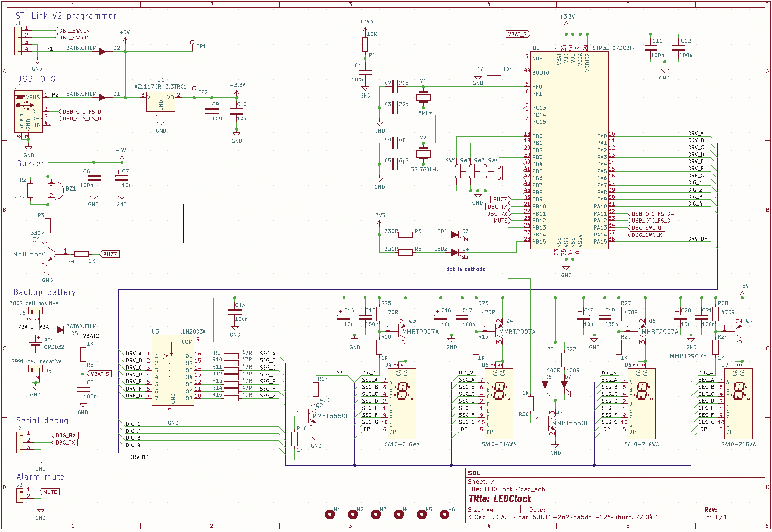Select diode D2 on the P1 line
The image size is (772, 532).
pyautogui.click(x=102, y=51)
